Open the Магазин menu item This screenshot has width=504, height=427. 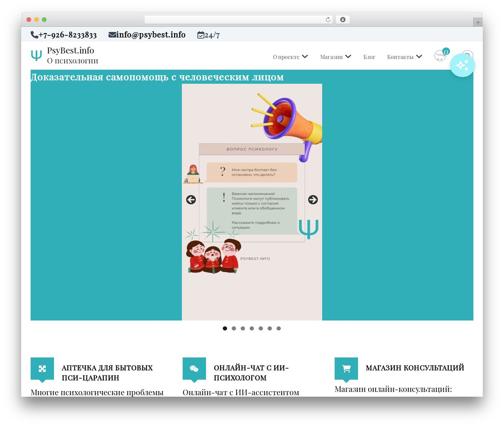[331, 57]
